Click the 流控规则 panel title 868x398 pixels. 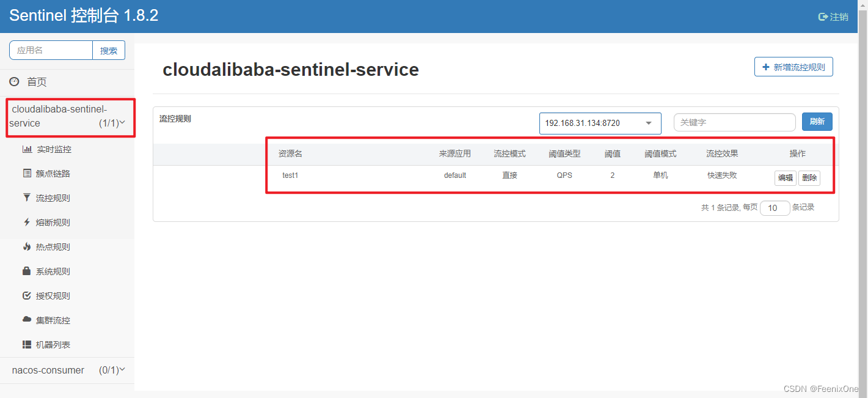175,119
